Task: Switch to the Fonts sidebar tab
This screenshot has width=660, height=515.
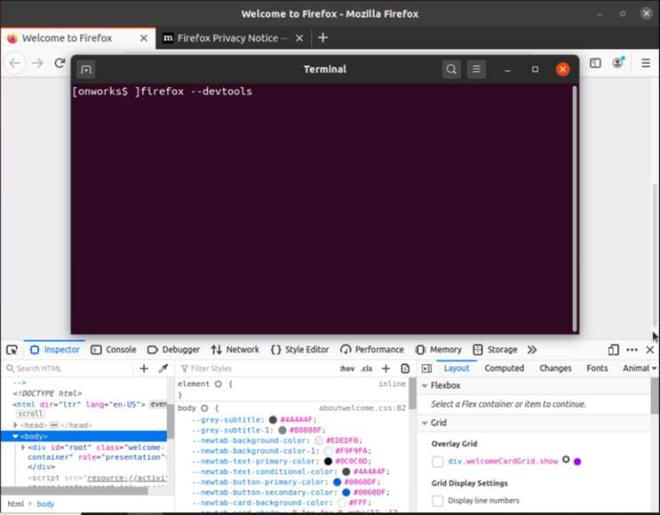Action: [597, 368]
